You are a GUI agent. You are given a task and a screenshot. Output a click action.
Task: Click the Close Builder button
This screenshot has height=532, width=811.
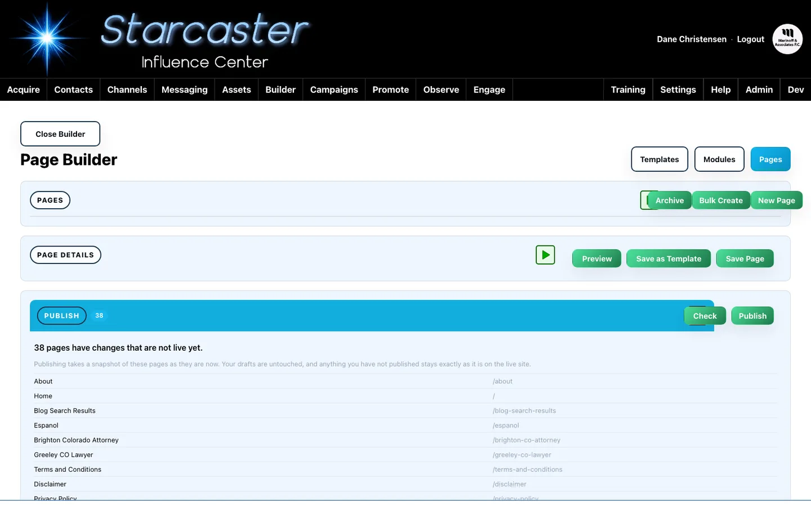tap(60, 134)
